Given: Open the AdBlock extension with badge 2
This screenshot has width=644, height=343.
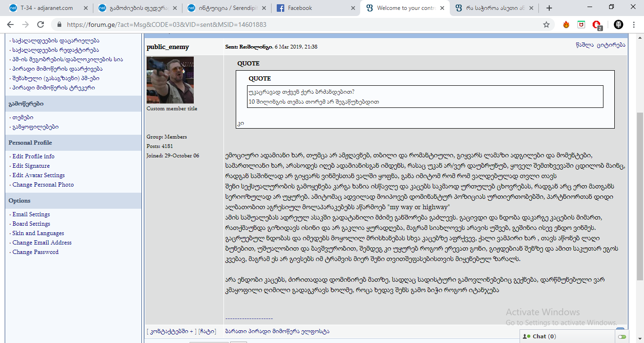Looking at the screenshot, I should tap(597, 25).
